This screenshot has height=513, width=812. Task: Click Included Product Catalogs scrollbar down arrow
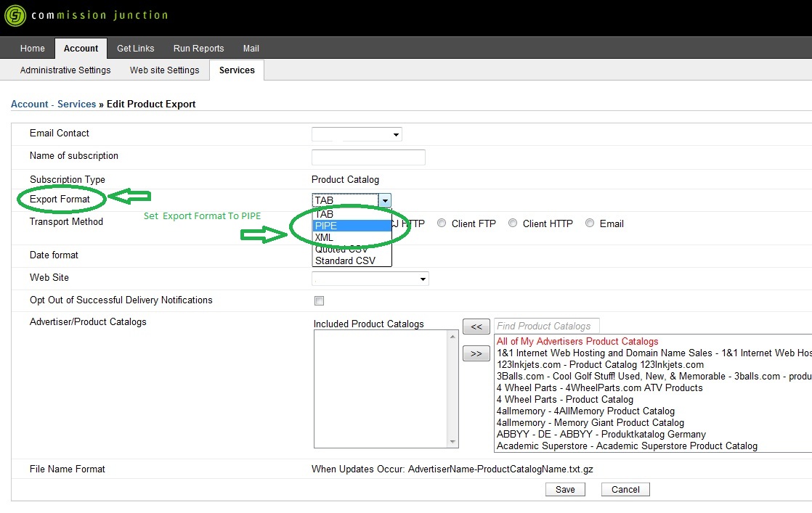click(x=452, y=442)
